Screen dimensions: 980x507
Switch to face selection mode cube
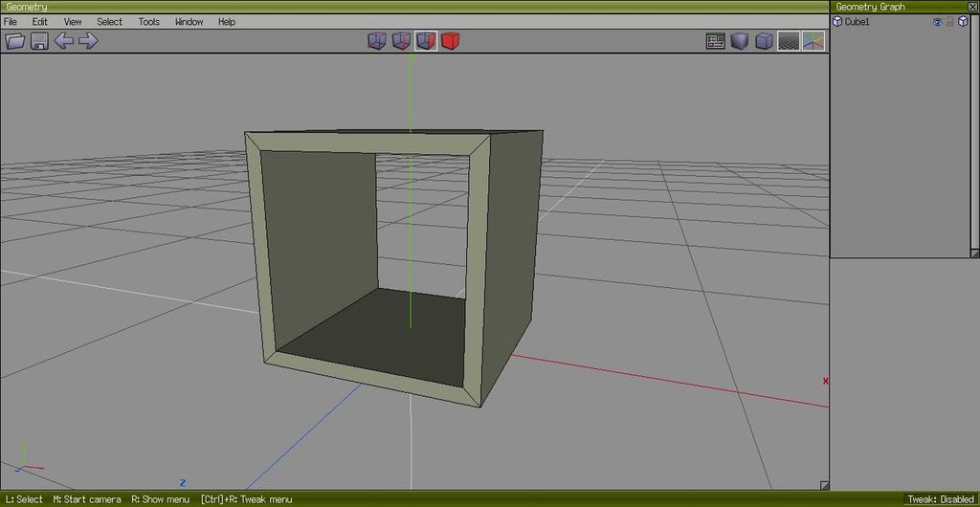(x=426, y=41)
